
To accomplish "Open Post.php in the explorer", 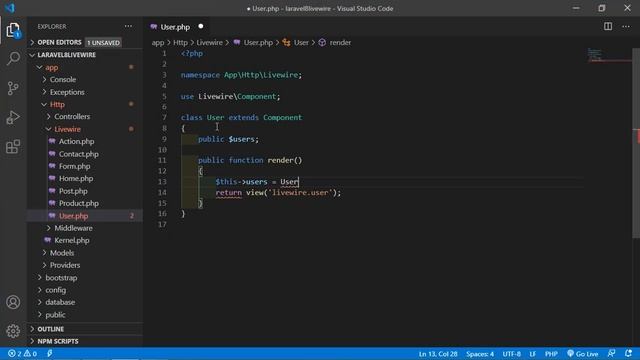I will pos(85,191).
